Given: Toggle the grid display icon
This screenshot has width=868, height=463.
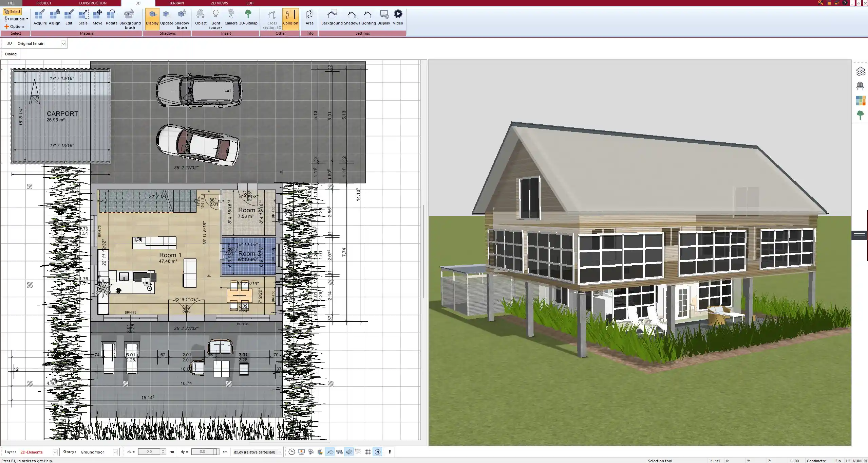Looking at the screenshot, I should click(368, 452).
